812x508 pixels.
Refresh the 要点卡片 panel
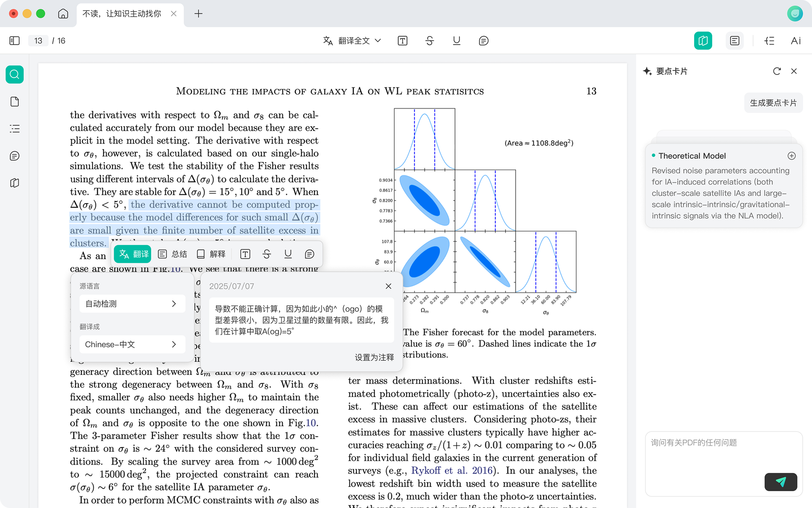click(777, 71)
